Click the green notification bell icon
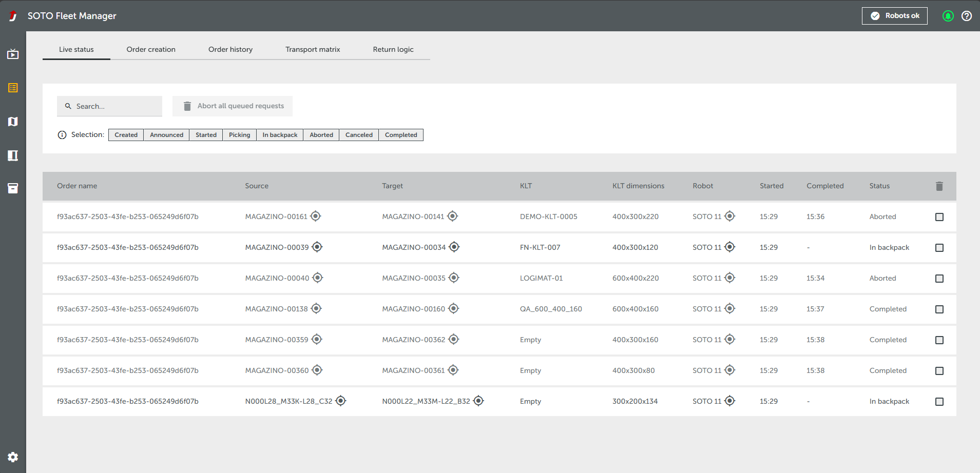 click(x=948, y=16)
